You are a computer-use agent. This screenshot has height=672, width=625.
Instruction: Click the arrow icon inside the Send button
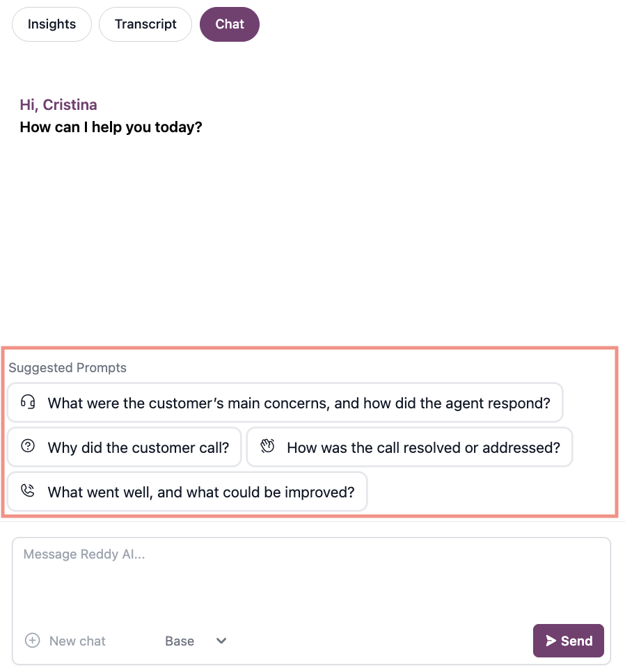(x=551, y=641)
